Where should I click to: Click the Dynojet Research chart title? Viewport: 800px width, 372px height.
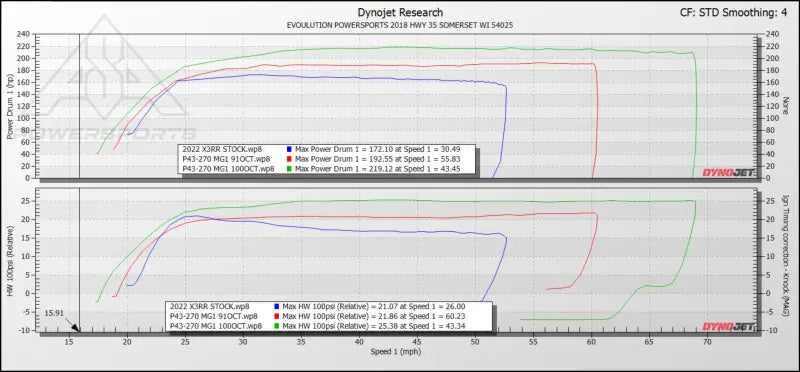tap(399, 12)
